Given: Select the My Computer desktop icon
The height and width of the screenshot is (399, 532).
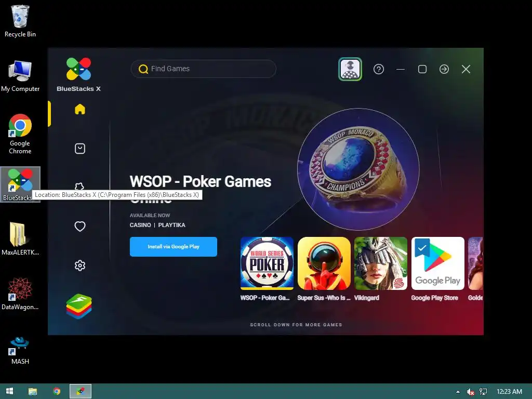Looking at the screenshot, I should pos(20,76).
